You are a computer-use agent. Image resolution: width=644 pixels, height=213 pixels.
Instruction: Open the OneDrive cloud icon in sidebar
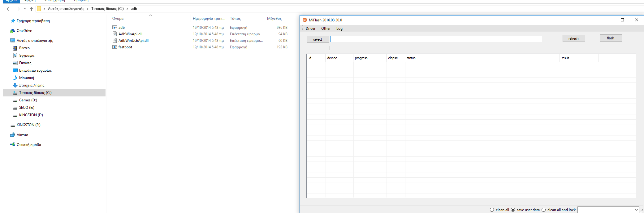click(x=13, y=31)
